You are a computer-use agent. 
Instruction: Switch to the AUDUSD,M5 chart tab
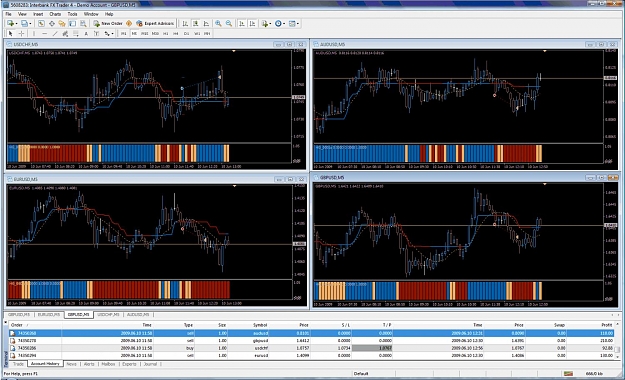coord(138,315)
